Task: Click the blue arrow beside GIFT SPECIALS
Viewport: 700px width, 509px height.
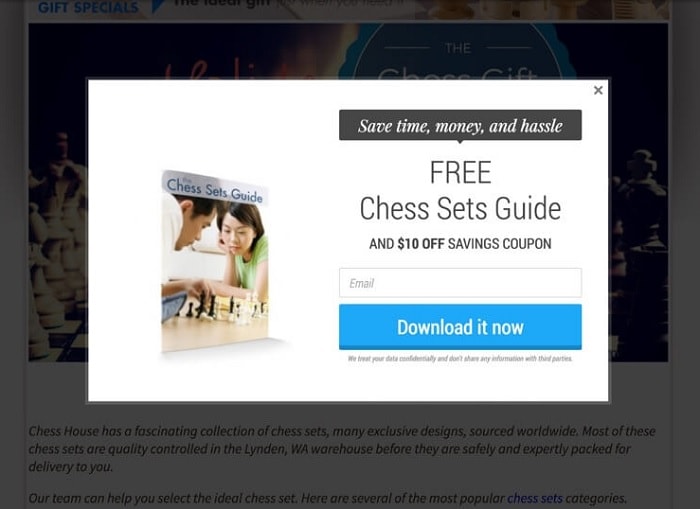Action: (158, 5)
